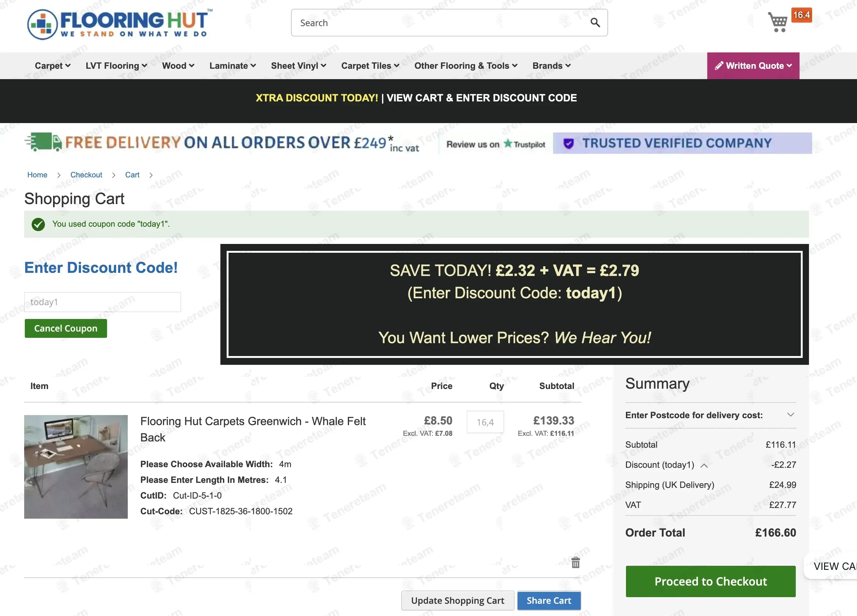Click the Flooring Hut logo
The width and height of the screenshot is (857, 616).
pos(119,24)
